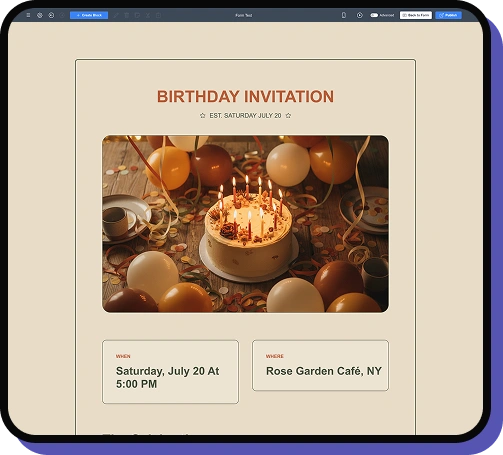Click the preview play icon

click(360, 15)
